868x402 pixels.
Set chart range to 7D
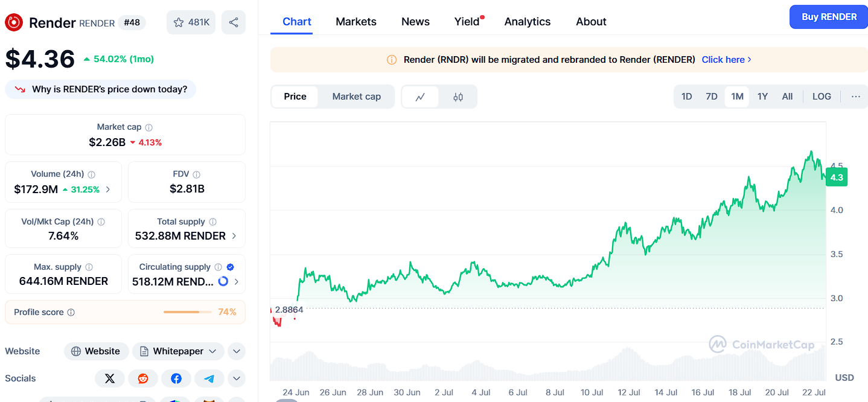(712, 97)
